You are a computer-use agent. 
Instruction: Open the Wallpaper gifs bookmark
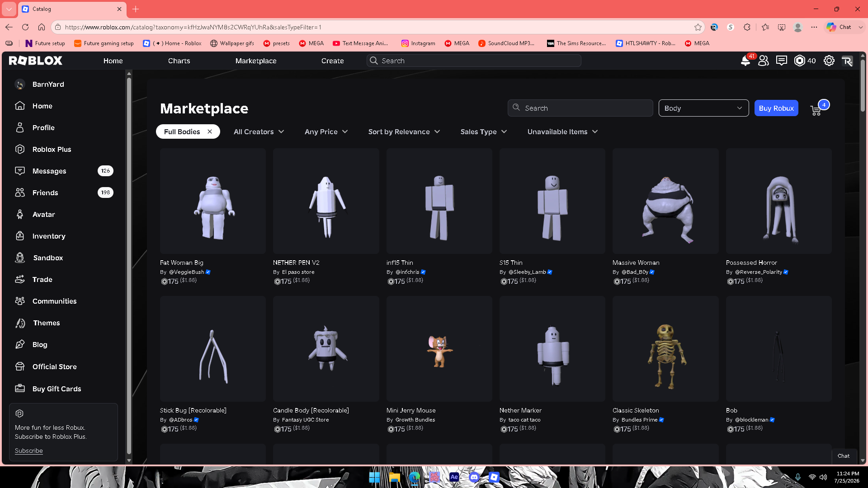232,43
